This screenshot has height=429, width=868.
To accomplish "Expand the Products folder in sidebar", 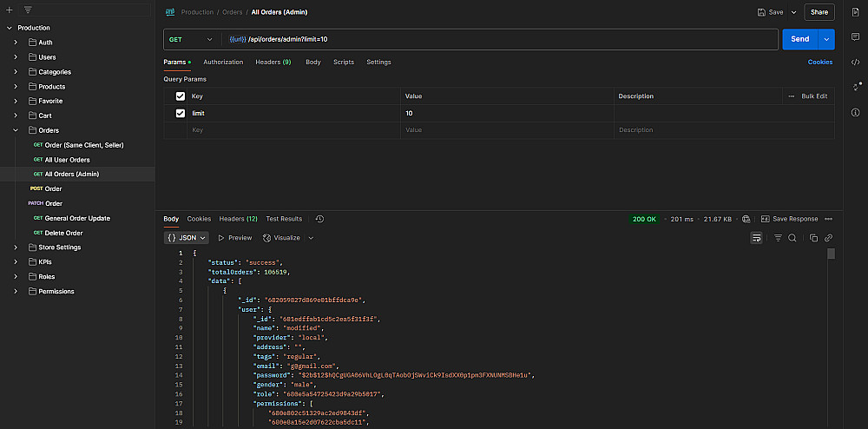I will pyautogui.click(x=16, y=87).
